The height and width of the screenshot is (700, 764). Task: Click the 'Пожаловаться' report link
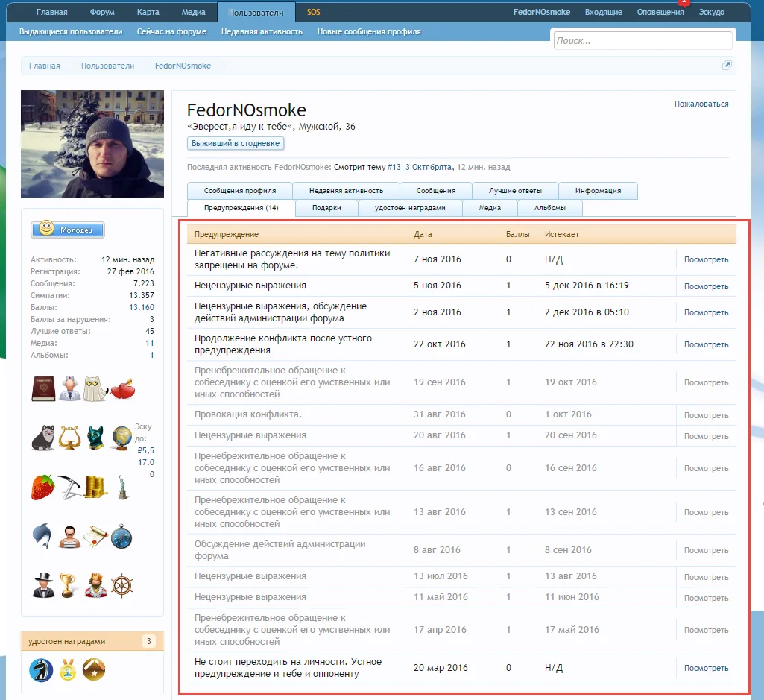coord(701,104)
